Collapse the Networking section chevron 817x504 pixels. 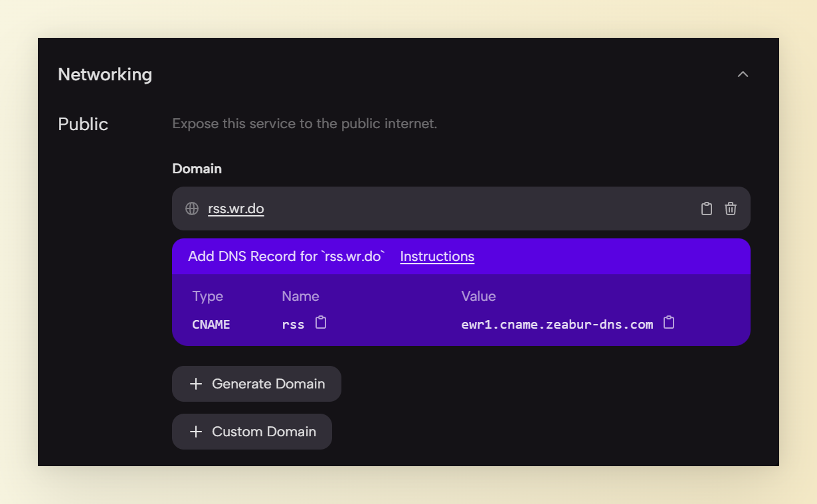click(x=743, y=74)
